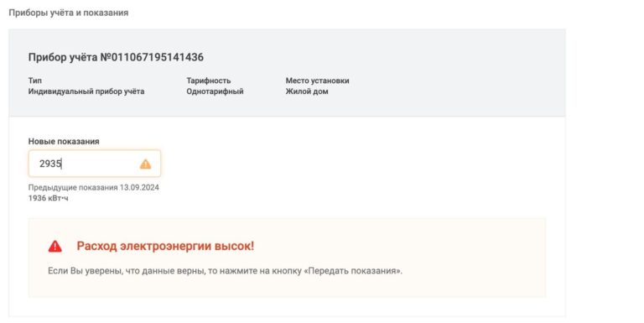Click the orange warning icon in the readings field

pyautogui.click(x=145, y=164)
